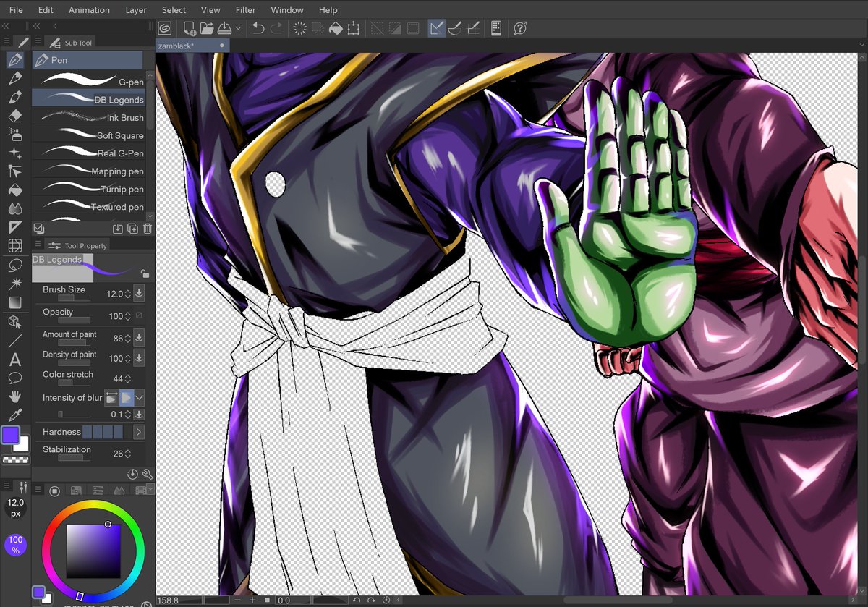
Task: Adjust Stabilization stepper arrows
Action: tap(128, 454)
